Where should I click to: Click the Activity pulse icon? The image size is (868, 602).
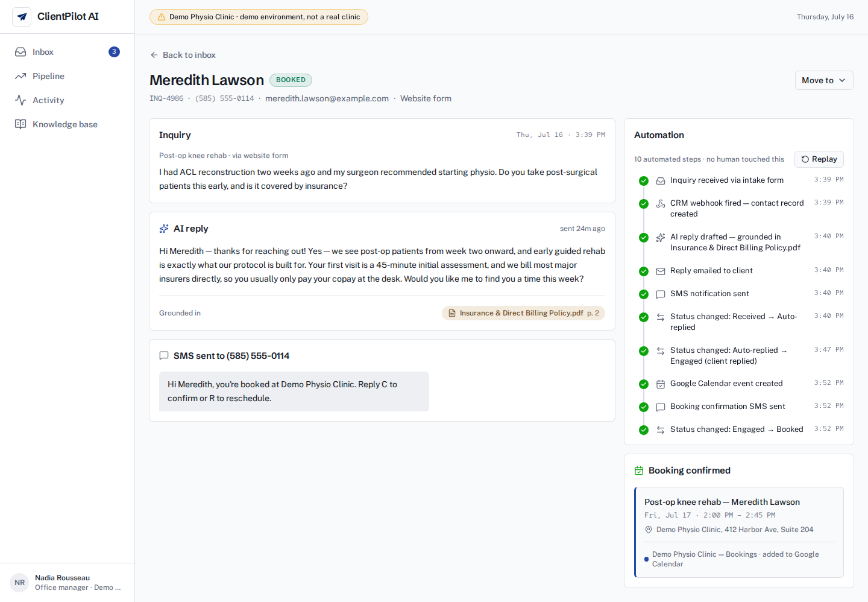(x=20, y=100)
